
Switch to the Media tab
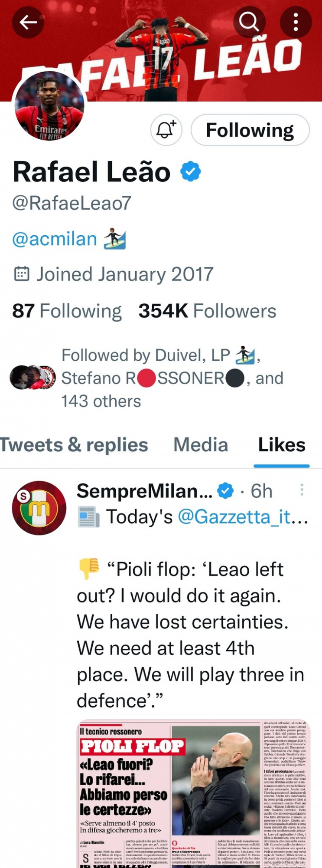tap(201, 445)
